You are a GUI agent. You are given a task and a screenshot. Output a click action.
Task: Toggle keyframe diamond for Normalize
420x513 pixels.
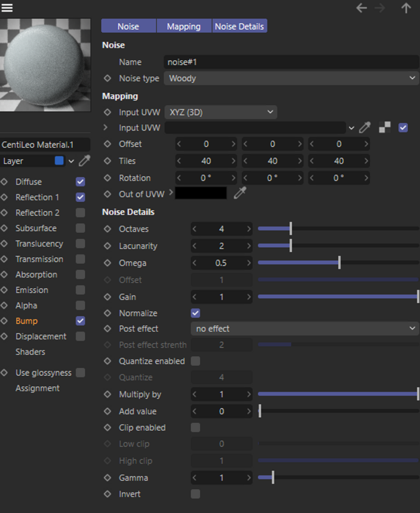107,313
